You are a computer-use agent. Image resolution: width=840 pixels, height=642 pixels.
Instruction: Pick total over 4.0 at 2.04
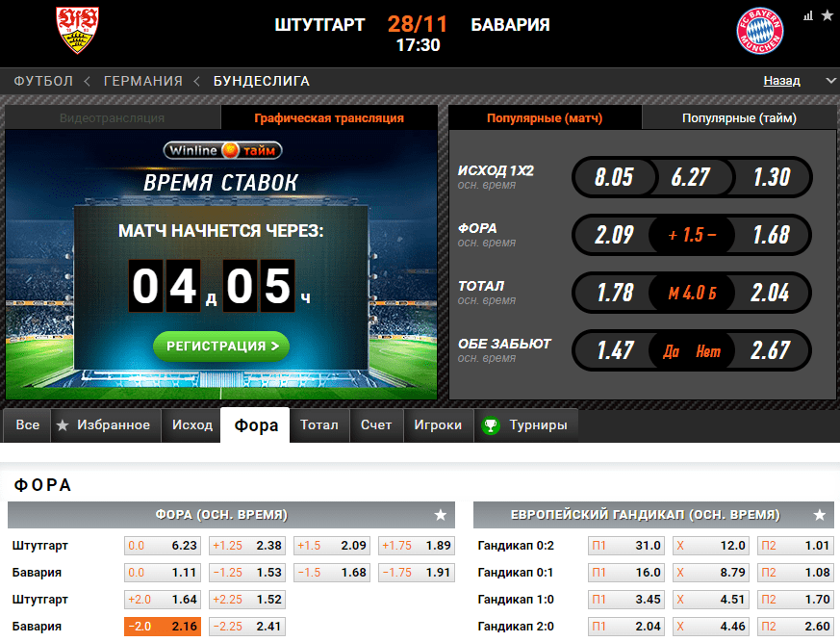click(771, 293)
